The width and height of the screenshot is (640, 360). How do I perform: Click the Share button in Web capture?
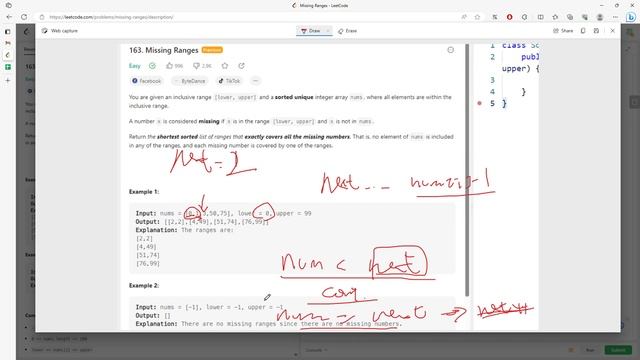coord(563,31)
